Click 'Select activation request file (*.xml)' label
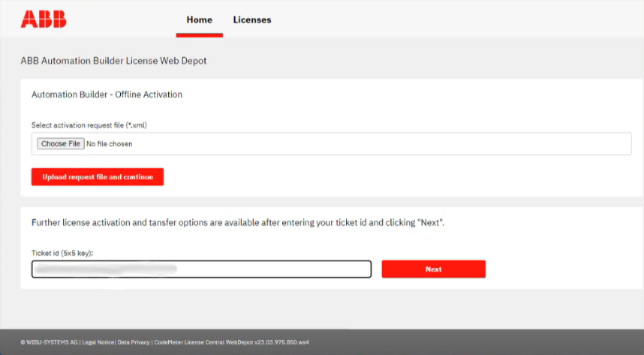This screenshot has height=355, width=644. click(89, 125)
